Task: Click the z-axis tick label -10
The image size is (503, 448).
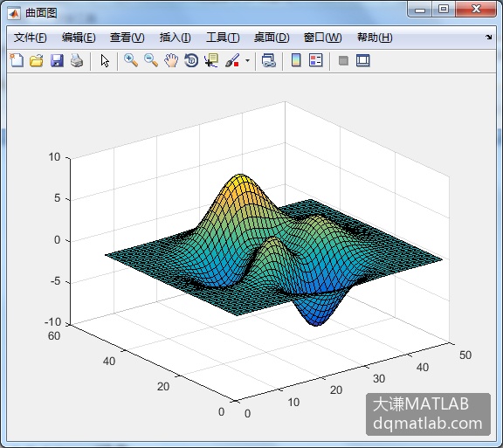Action: 52,322
